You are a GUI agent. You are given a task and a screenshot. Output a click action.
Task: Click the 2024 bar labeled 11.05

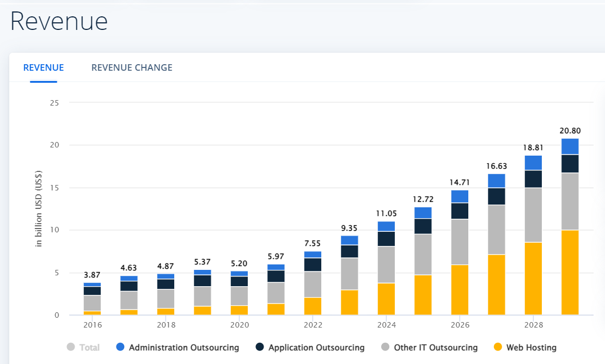point(386,268)
